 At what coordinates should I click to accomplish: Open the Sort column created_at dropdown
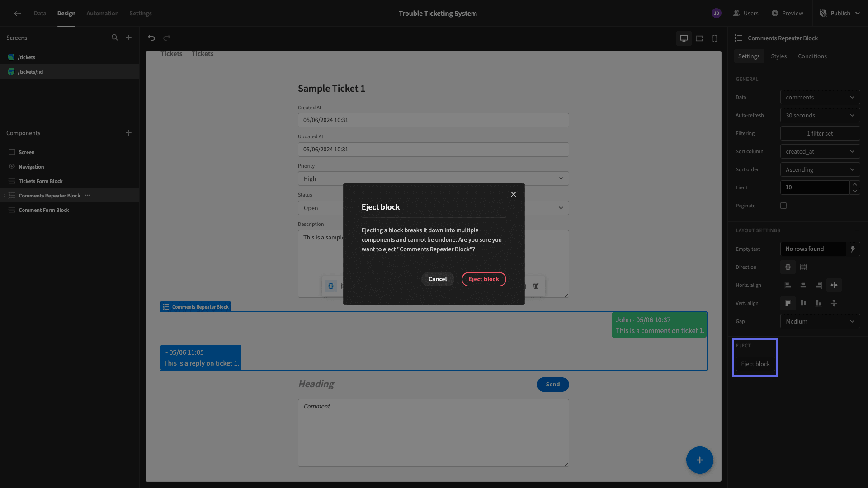tap(820, 151)
